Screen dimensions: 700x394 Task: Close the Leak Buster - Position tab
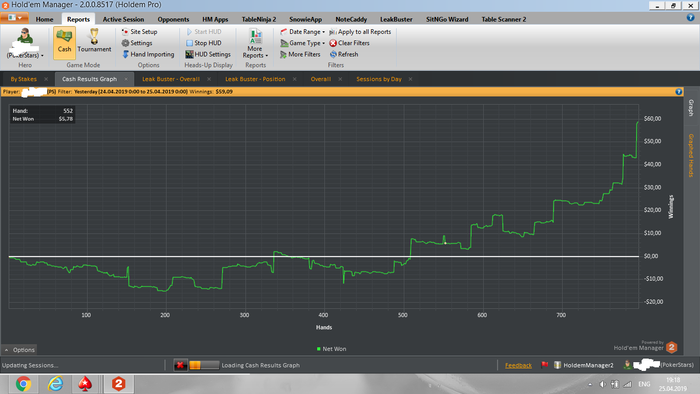pyautogui.click(x=295, y=79)
